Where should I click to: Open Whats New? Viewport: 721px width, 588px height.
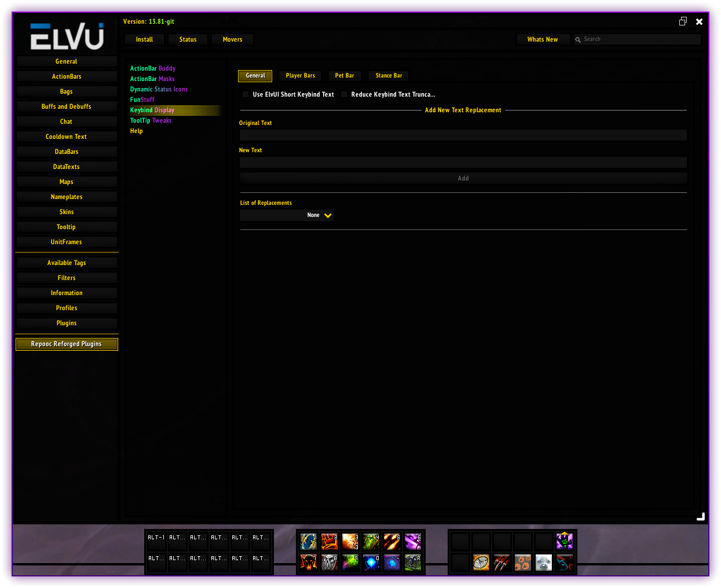click(x=543, y=39)
